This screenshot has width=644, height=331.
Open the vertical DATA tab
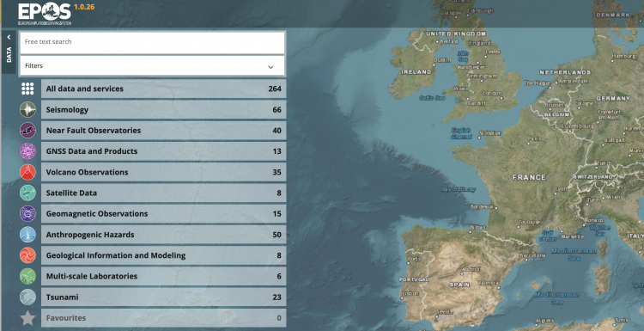pyautogui.click(x=9, y=55)
